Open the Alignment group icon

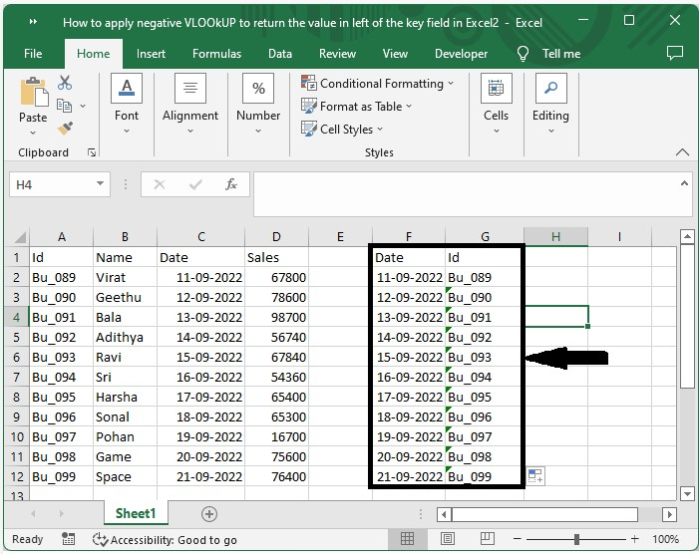pyautogui.click(x=190, y=90)
